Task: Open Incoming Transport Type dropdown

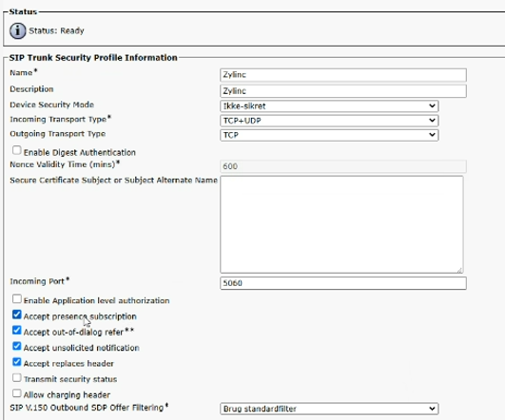Action: [x=329, y=121]
